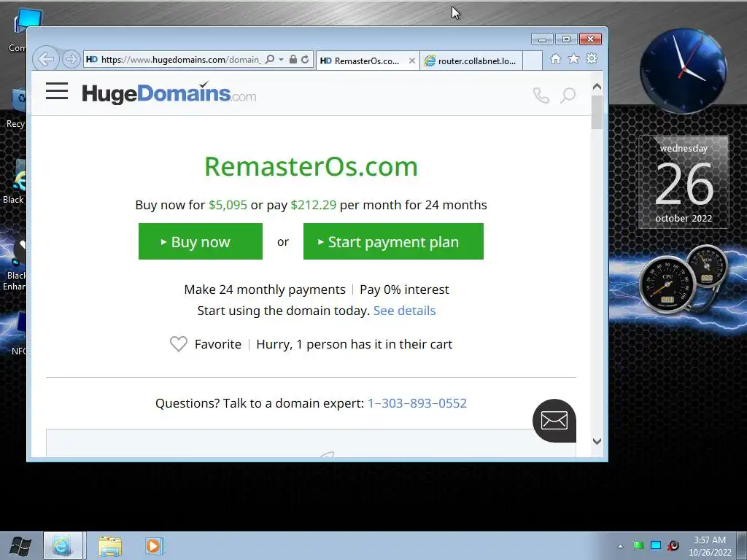Switch to the RemasterOs.co... tab
747x560 pixels.
(368, 61)
